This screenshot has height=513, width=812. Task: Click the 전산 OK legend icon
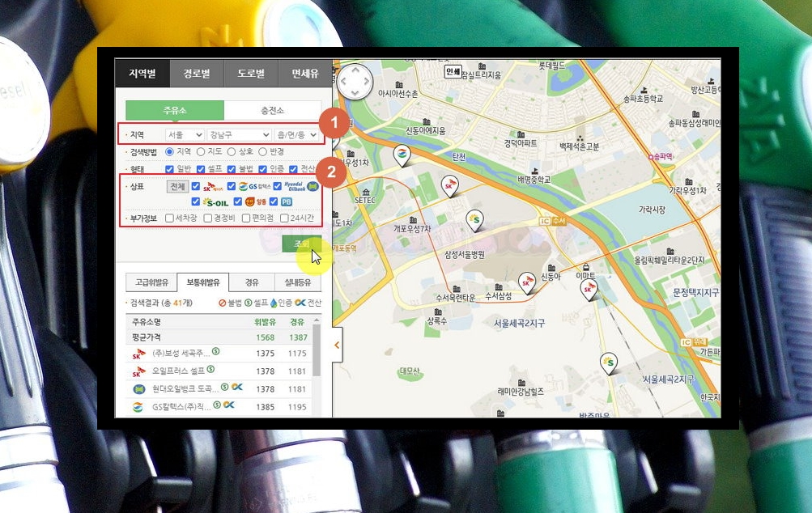tap(300, 303)
